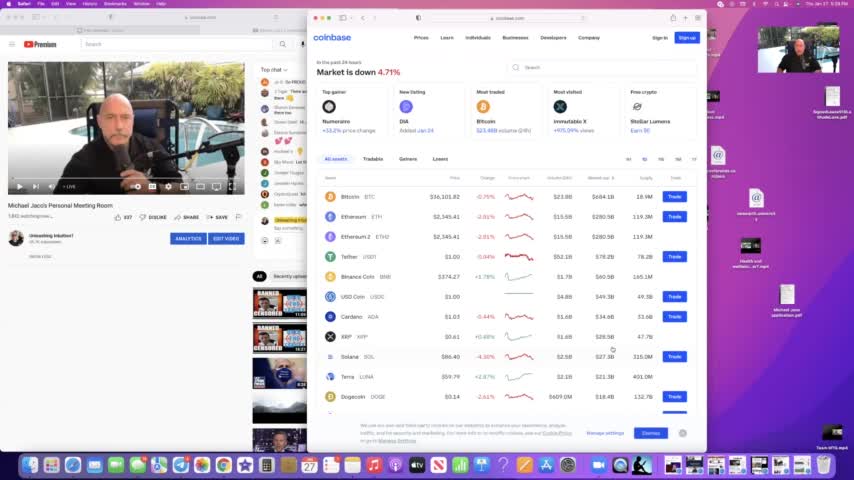This screenshot has width=854, height=480.
Task: Open the Learn nav menu item
Action: 447,38
